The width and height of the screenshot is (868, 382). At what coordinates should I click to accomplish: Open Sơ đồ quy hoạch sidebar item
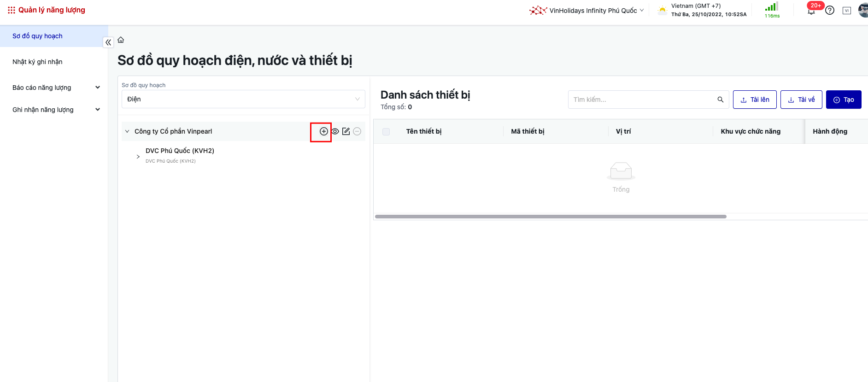(x=54, y=36)
